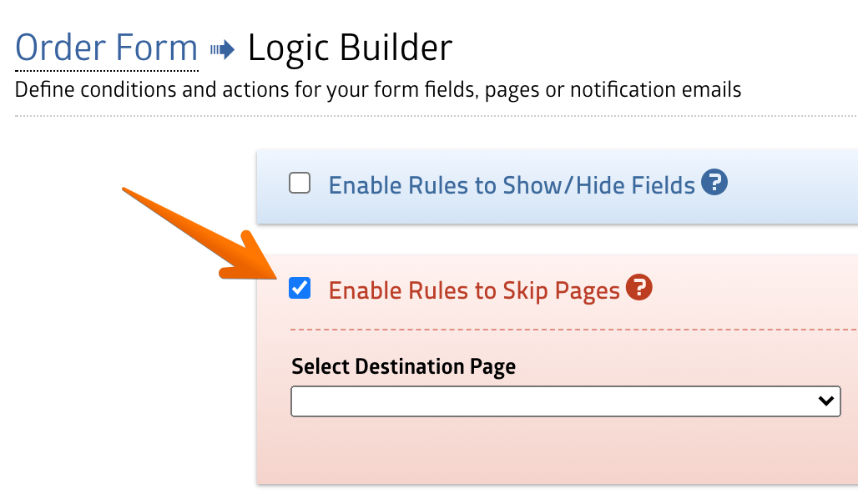The width and height of the screenshot is (858, 504).
Task: Open the blue help icon for Show/Hide Fields
Action: [714, 182]
